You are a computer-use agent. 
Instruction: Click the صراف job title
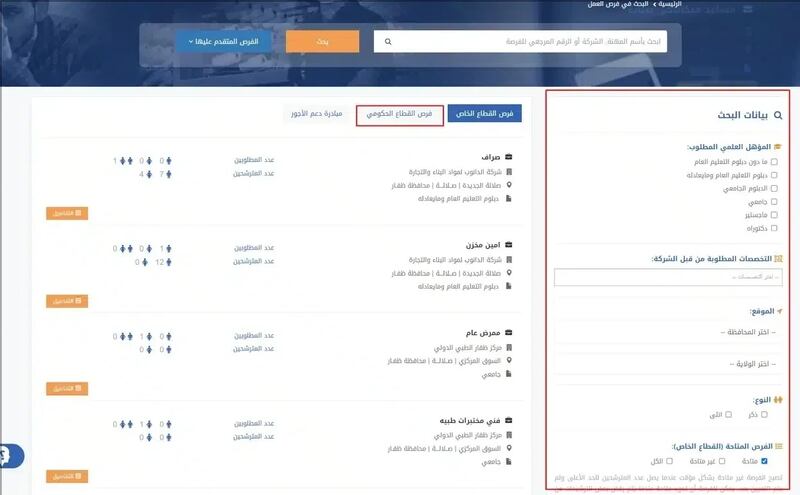tap(490, 157)
